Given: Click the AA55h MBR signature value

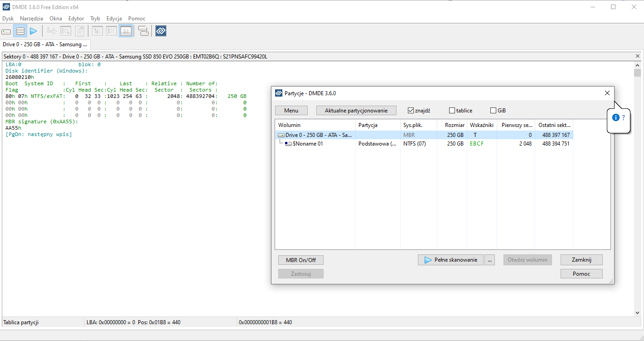Looking at the screenshot, I should click(x=13, y=128).
